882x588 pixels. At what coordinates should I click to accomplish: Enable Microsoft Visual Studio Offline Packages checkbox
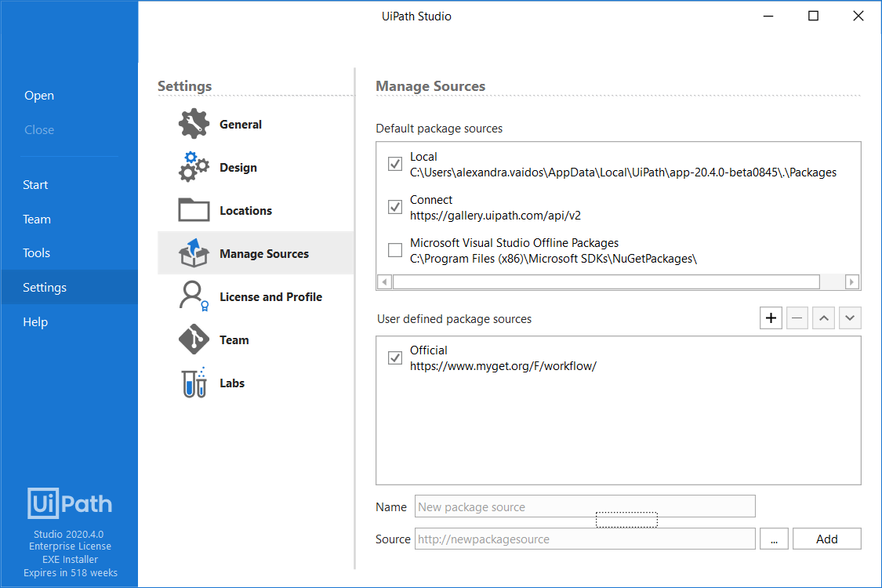pyautogui.click(x=395, y=250)
